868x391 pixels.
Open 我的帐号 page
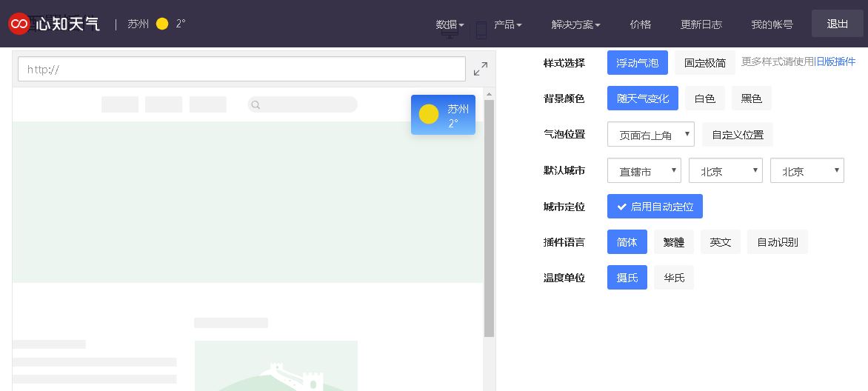click(772, 24)
